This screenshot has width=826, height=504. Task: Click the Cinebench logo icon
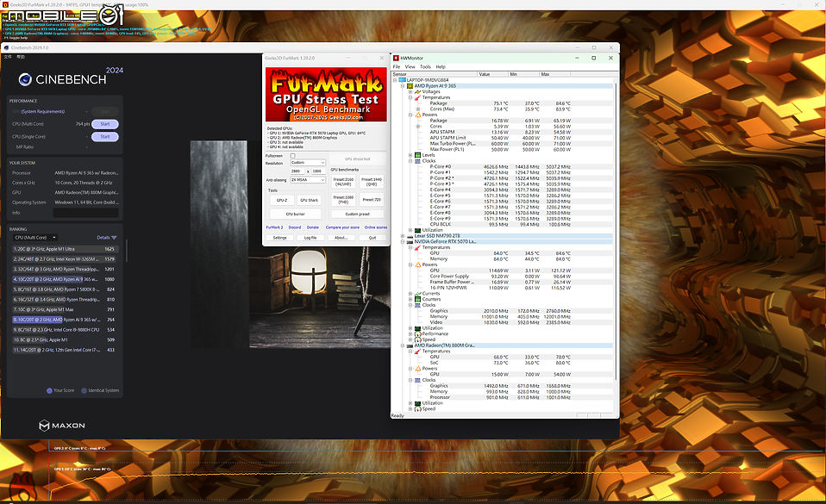coord(25,79)
